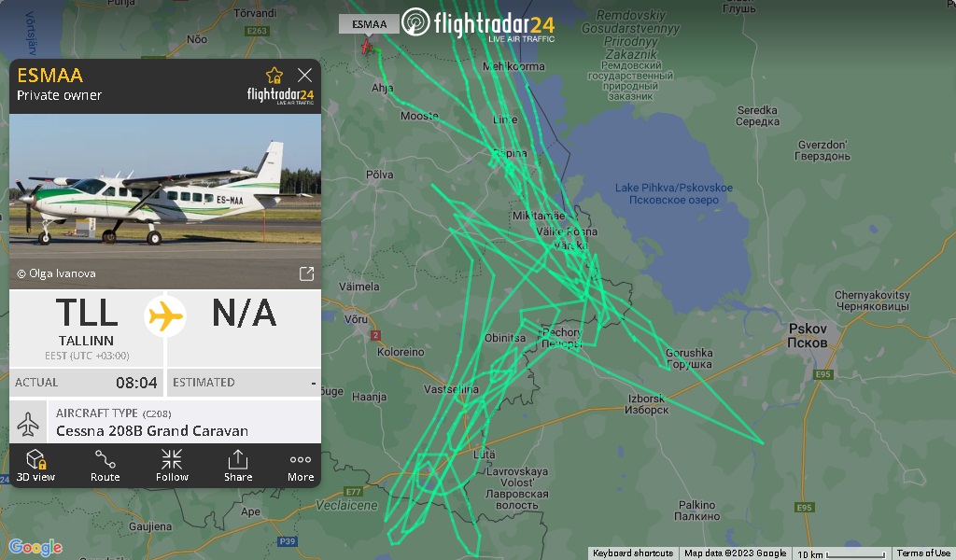Add ESMAA to favorites with star icon
Image resolution: width=956 pixels, height=560 pixels.
(x=274, y=76)
